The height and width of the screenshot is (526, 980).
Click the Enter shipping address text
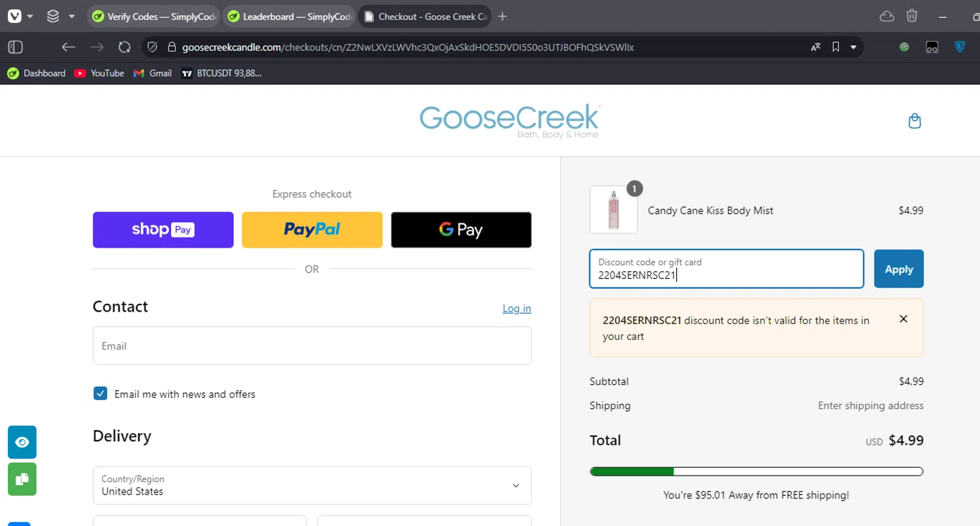871,406
